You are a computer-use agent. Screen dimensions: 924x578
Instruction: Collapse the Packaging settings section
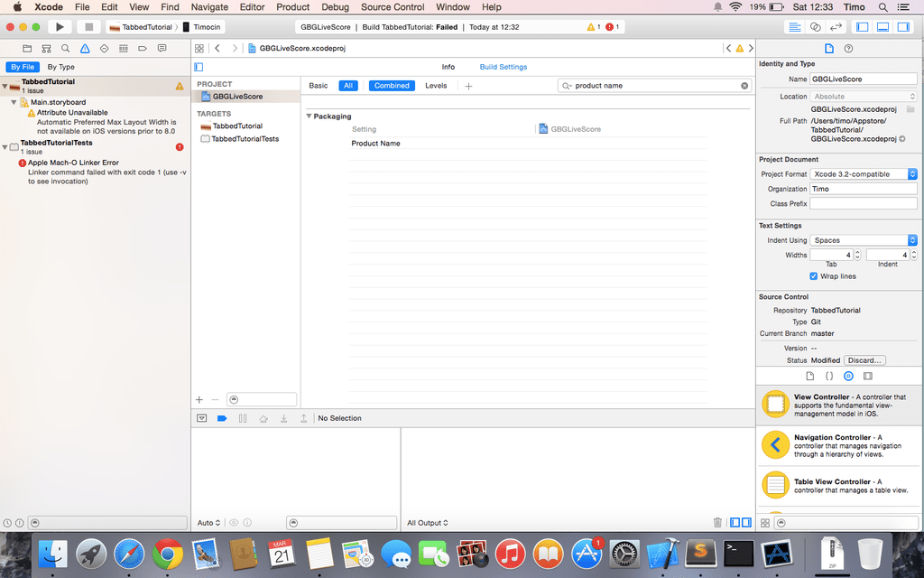point(309,117)
